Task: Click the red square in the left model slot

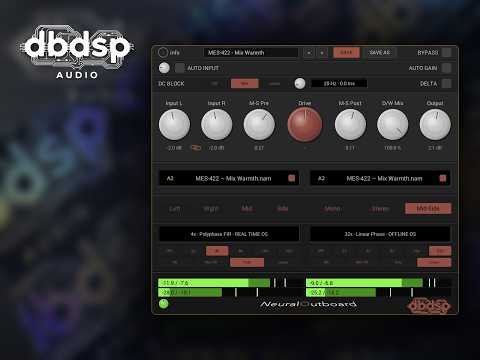Action: 291,178
